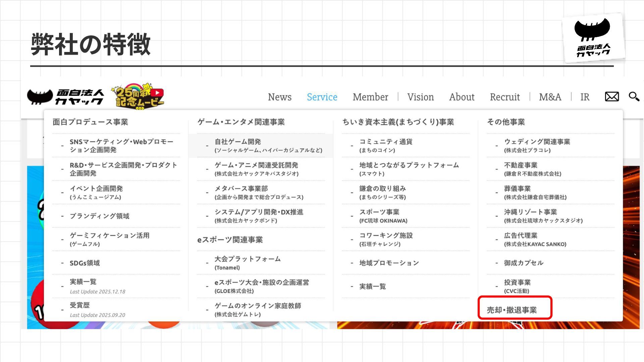Click the Kayac logo card top right
Screen dimensions: 644x362
coord(593,38)
